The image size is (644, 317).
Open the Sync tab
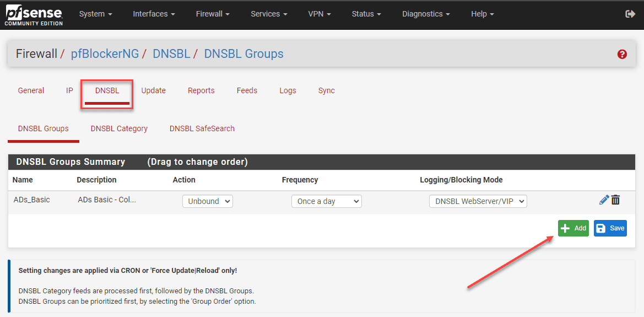point(327,90)
